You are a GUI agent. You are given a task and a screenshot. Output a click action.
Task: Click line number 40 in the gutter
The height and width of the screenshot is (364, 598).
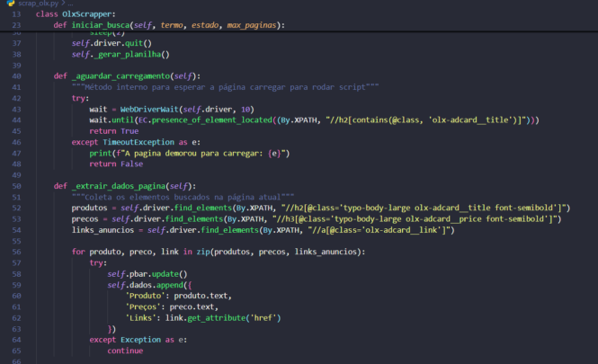click(16, 75)
